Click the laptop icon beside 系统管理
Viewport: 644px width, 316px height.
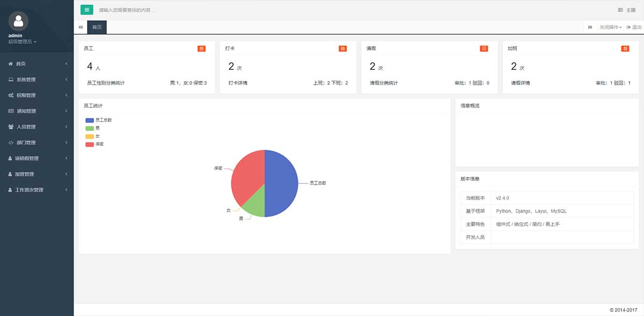coord(11,79)
